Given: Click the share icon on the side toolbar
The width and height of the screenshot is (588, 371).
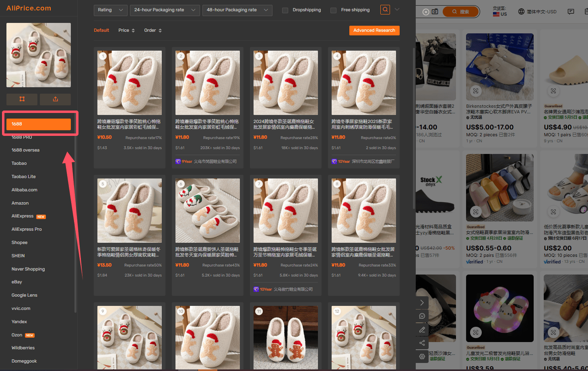Looking at the screenshot, I should 422,343.
